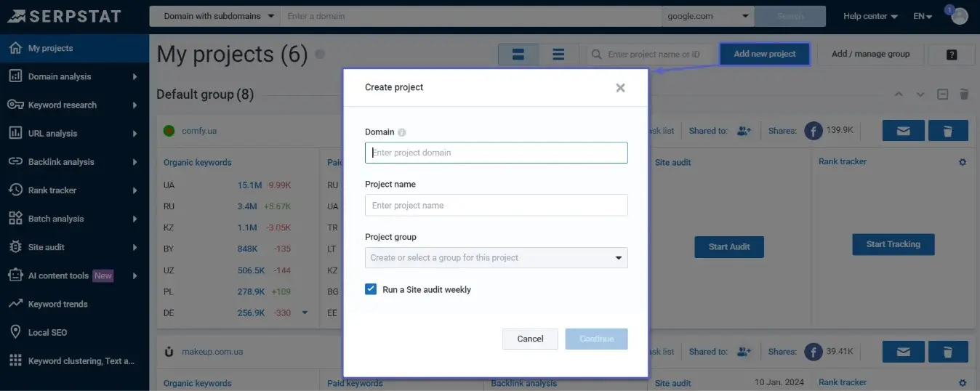Expand Keyword research submenu arrow

click(x=135, y=105)
